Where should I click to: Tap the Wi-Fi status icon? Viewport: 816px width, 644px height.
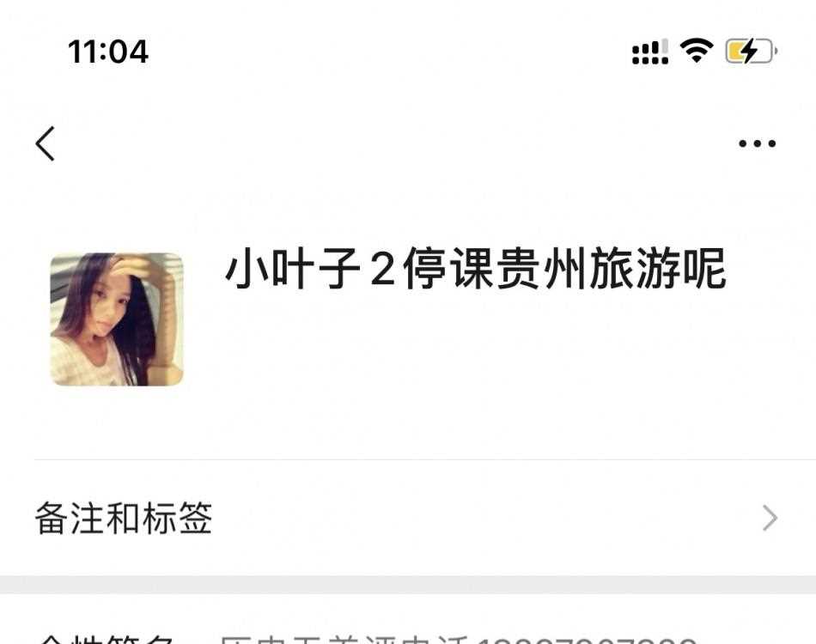coord(697,51)
